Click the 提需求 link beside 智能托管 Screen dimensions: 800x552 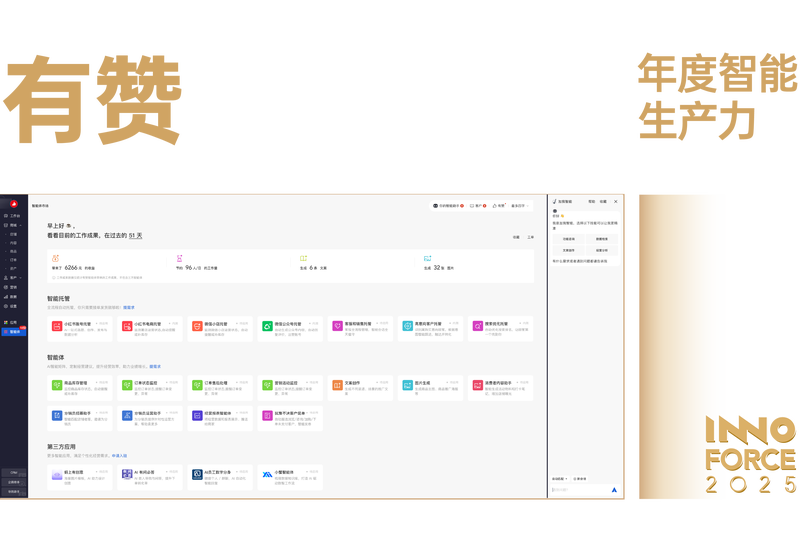[x=129, y=308]
